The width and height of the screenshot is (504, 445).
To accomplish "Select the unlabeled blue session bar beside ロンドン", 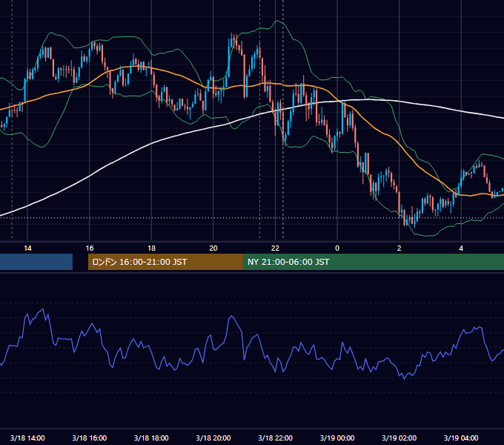I will (x=36, y=262).
